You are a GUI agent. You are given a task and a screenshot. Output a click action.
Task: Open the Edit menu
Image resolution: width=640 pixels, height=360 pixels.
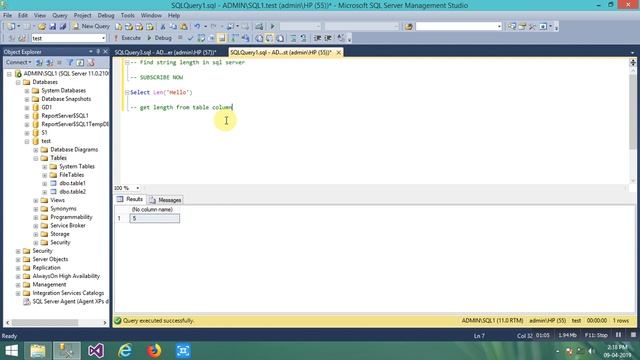tap(23, 16)
